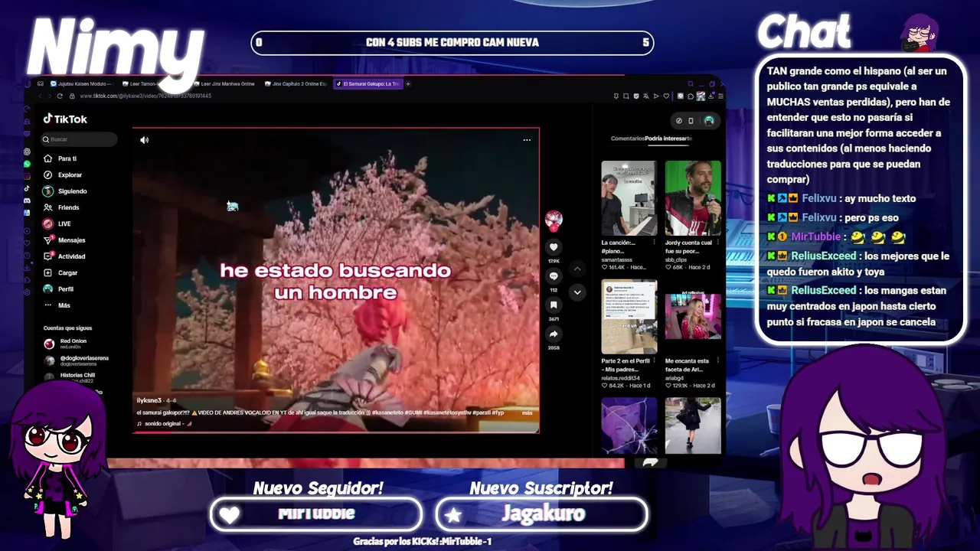The height and width of the screenshot is (551, 980).
Task: Open options dots on La canción video card
Action: coord(654,243)
